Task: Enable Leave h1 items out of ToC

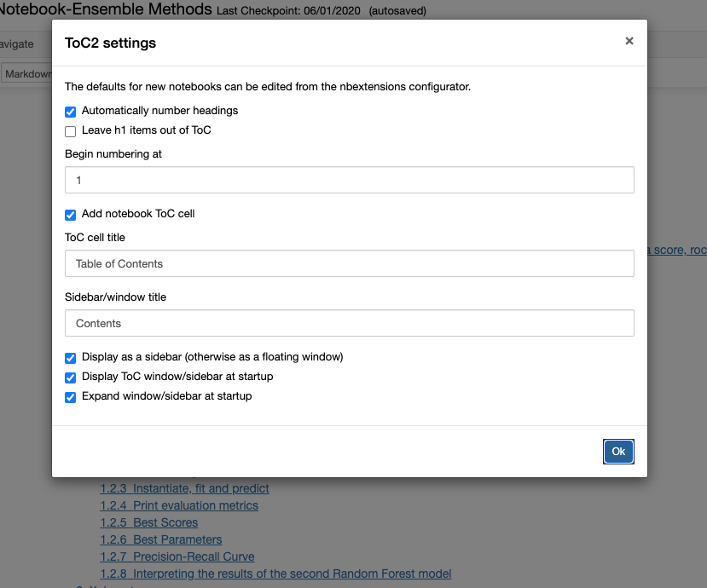Action: pos(71,131)
